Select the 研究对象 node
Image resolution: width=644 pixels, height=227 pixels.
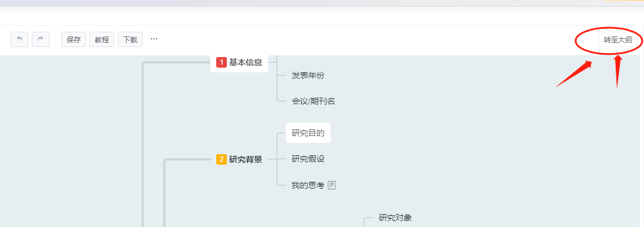(395, 218)
